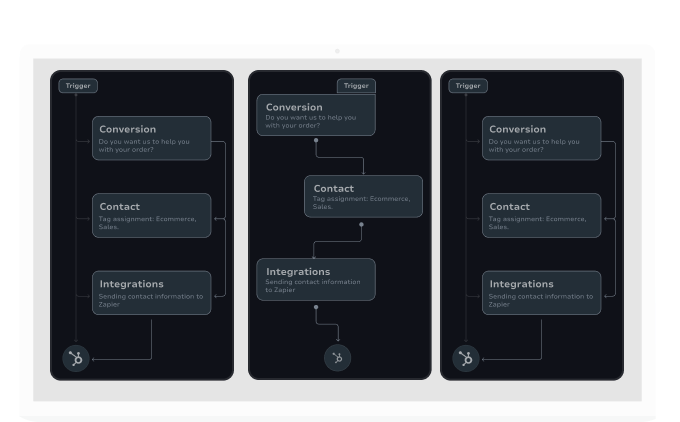Click "Sending contact information to Zapier" text in left panel
The height and width of the screenshot is (422, 680).
click(x=150, y=300)
